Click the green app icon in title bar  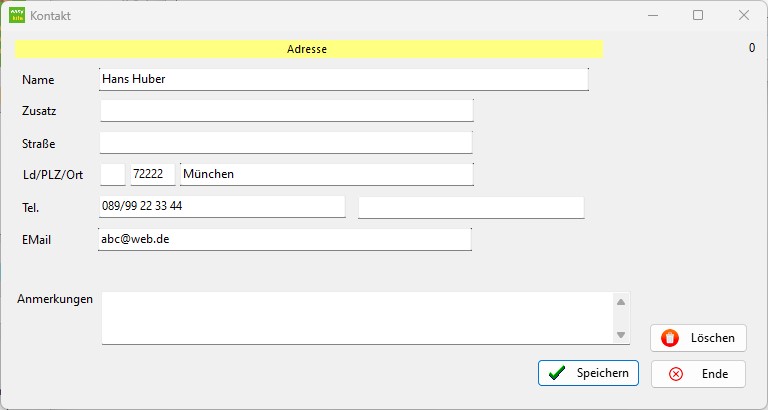17,15
